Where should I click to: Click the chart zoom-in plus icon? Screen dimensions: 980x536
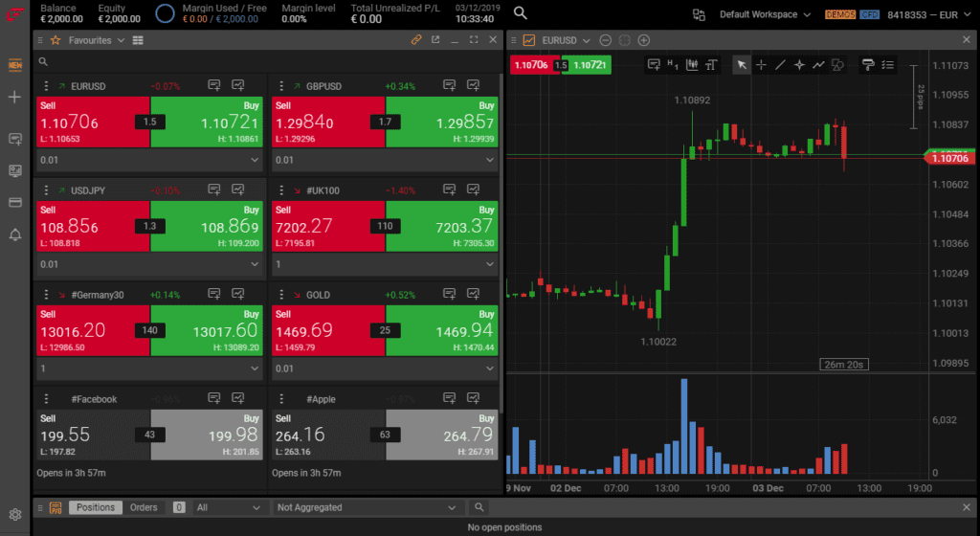pyautogui.click(x=644, y=40)
